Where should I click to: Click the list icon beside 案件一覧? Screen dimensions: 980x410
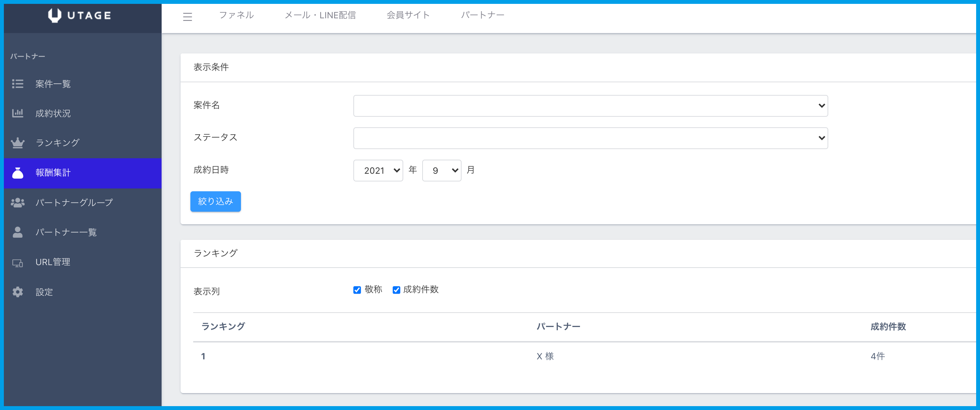(x=18, y=84)
